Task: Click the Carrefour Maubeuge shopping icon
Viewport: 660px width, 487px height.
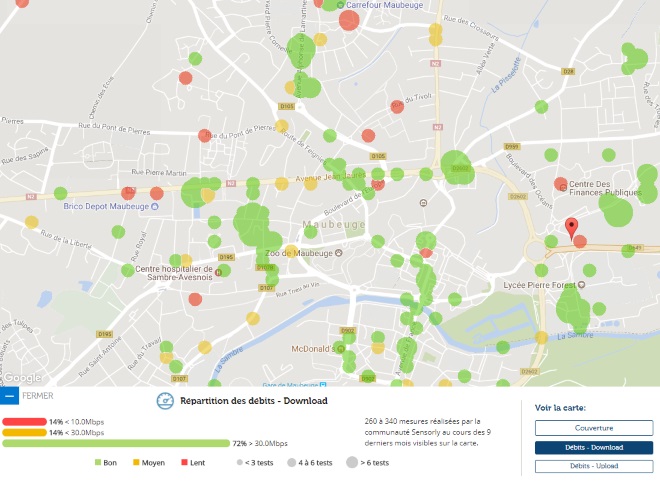Action: [x=341, y=4]
